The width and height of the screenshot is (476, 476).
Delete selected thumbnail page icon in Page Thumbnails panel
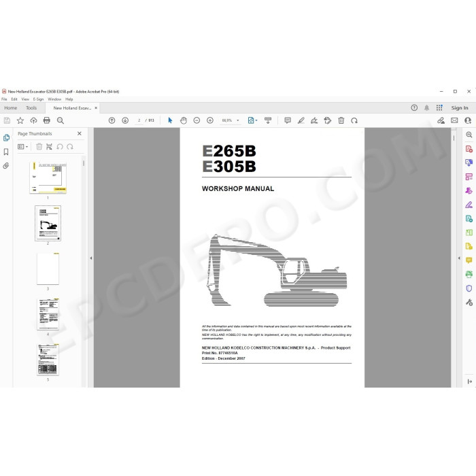click(x=39, y=147)
